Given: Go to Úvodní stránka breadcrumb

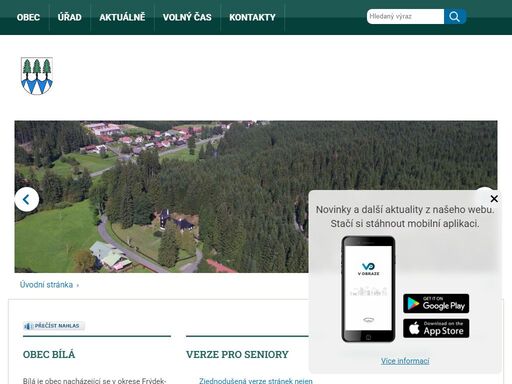Looking at the screenshot, I should tap(46, 285).
